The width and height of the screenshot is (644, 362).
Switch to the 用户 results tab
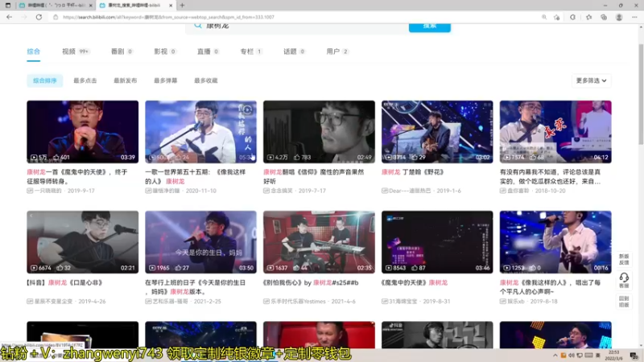coord(337,51)
